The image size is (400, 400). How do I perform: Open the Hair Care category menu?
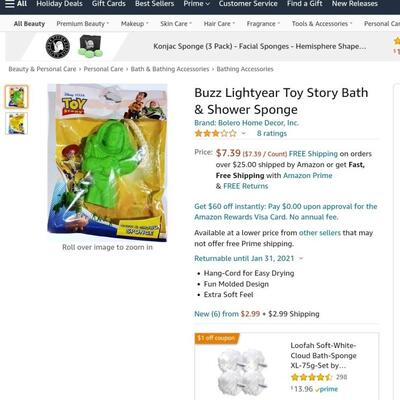(219, 24)
